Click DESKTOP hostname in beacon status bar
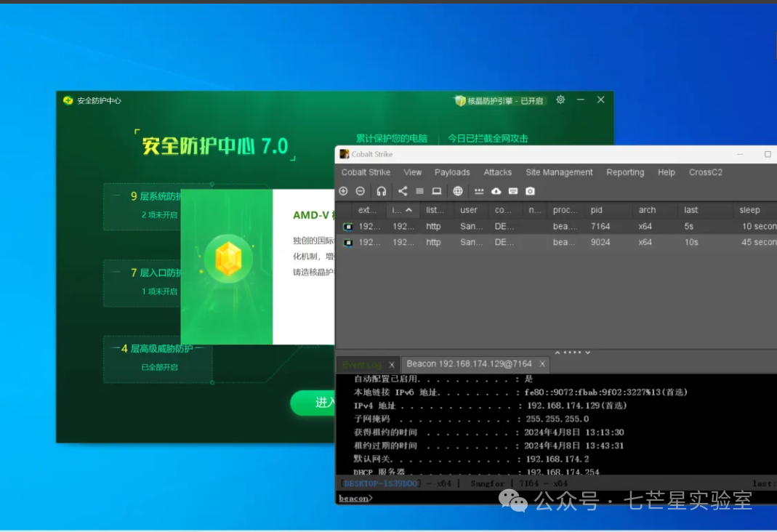Image resolution: width=777 pixels, height=532 pixels. pos(380,483)
